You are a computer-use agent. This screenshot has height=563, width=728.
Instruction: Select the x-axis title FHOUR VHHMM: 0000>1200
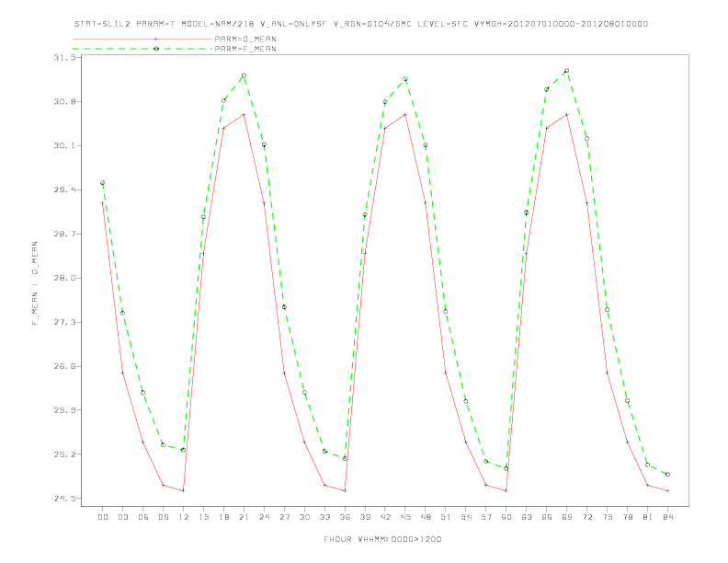pos(382,539)
